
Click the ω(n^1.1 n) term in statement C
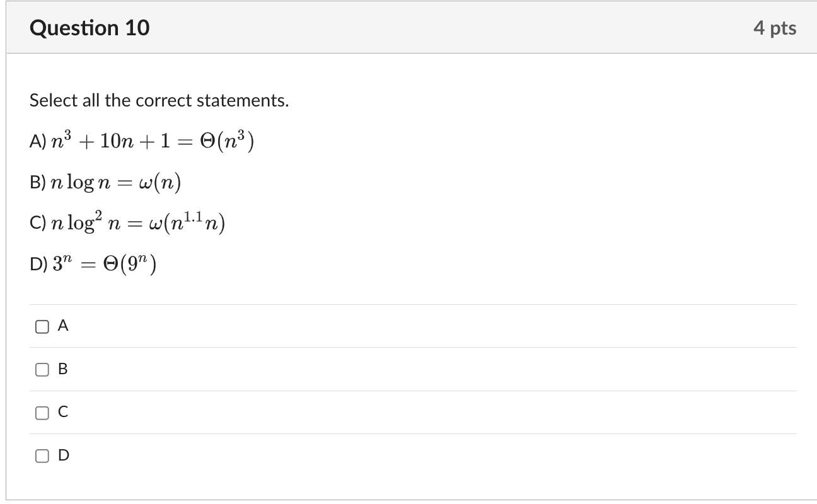(x=187, y=224)
